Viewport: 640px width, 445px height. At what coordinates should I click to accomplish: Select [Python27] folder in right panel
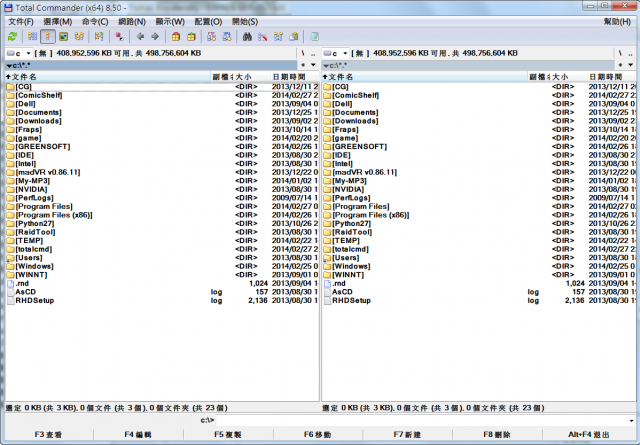click(x=479, y=224)
